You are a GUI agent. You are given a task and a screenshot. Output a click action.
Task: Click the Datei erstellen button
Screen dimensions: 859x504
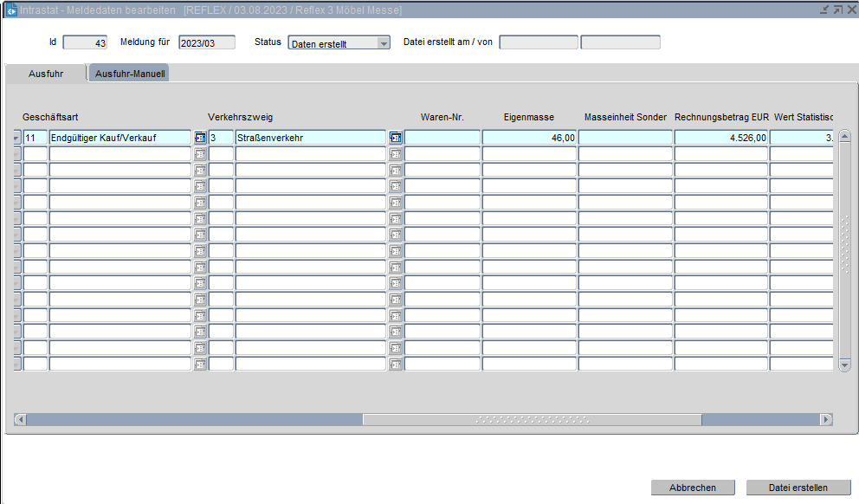click(x=798, y=488)
